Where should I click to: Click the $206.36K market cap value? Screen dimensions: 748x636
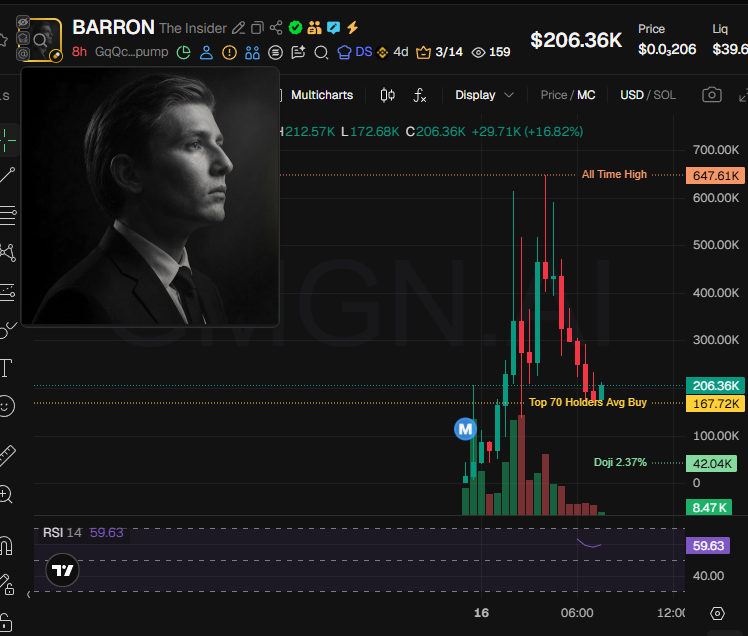tap(576, 40)
